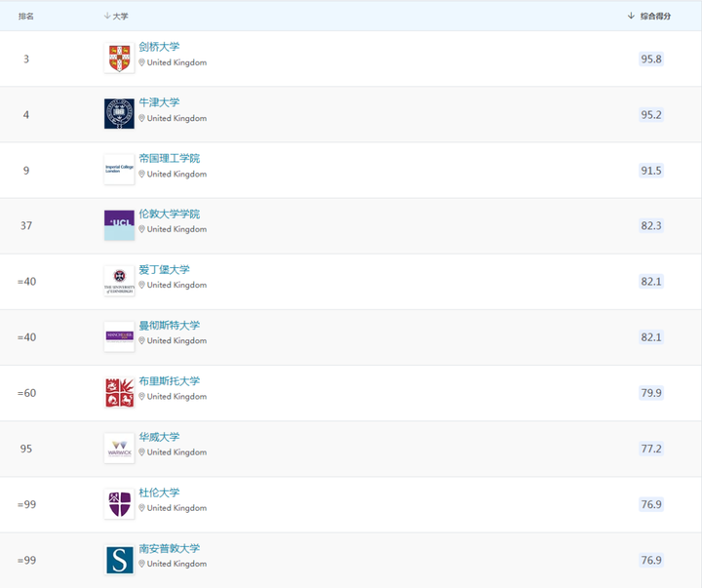Click United Kingdom under 剑桥大学

click(176, 62)
